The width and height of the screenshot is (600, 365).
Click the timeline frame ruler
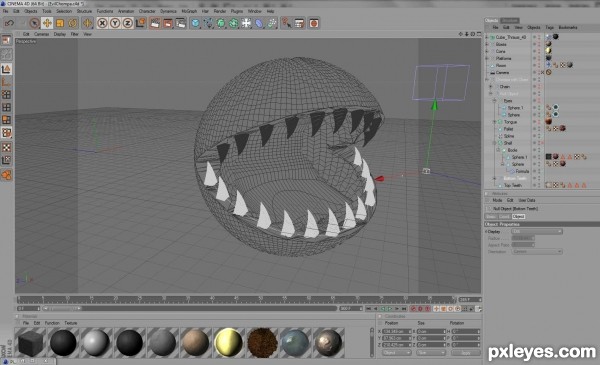[x=237, y=299]
